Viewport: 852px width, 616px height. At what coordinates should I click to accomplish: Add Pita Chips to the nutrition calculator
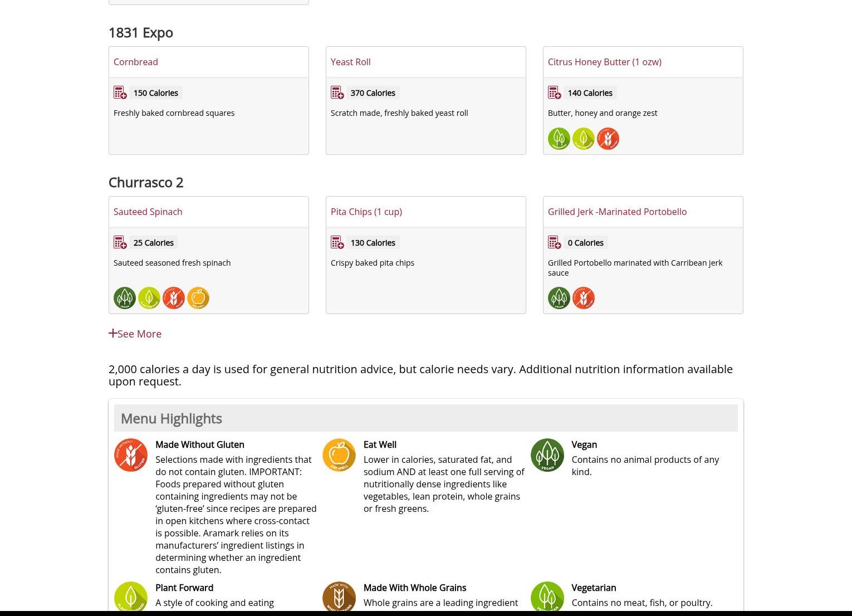[x=337, y=242]
